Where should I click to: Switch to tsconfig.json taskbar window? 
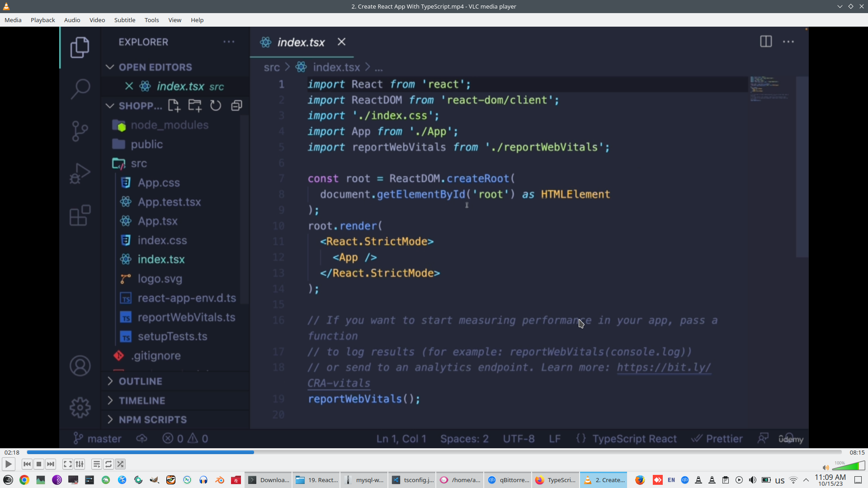coord(413,480)
